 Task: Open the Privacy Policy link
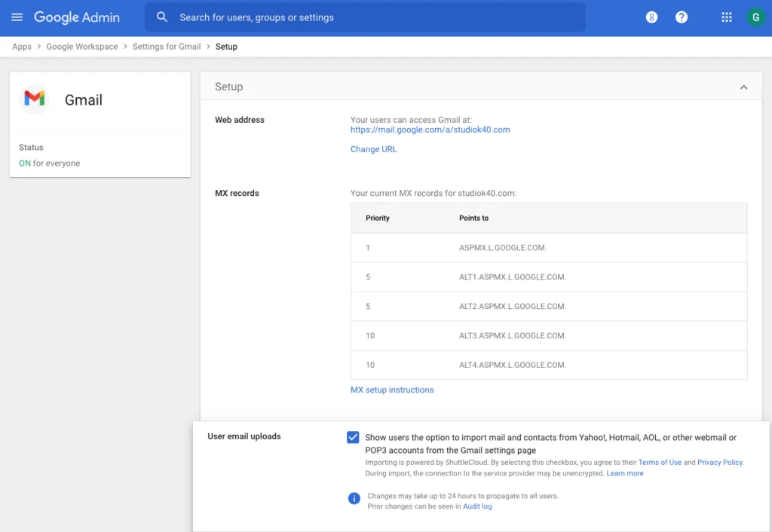(720, 462)
